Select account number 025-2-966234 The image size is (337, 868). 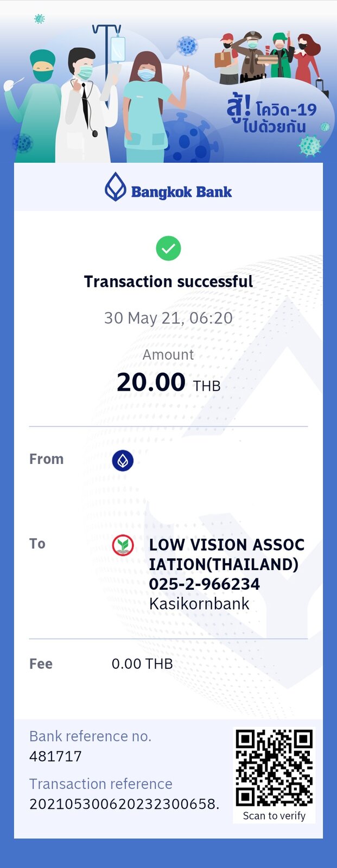tap(204, 584)
